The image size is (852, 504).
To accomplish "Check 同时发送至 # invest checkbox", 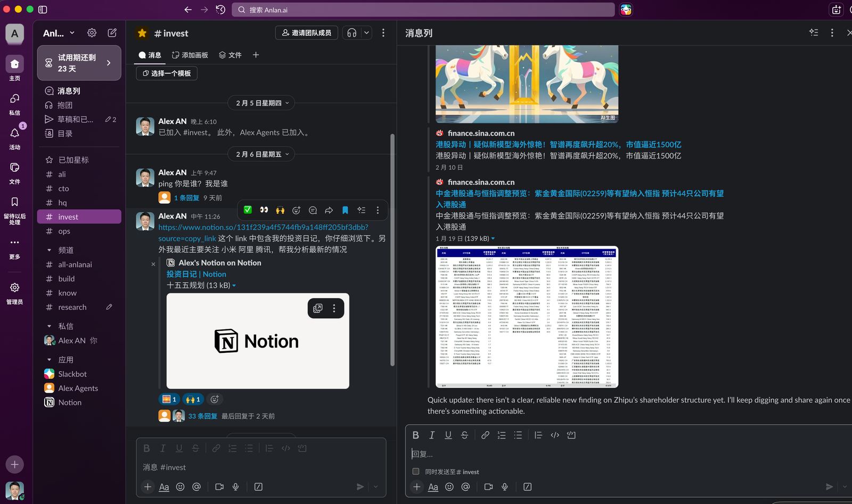I will click(416, 471).
